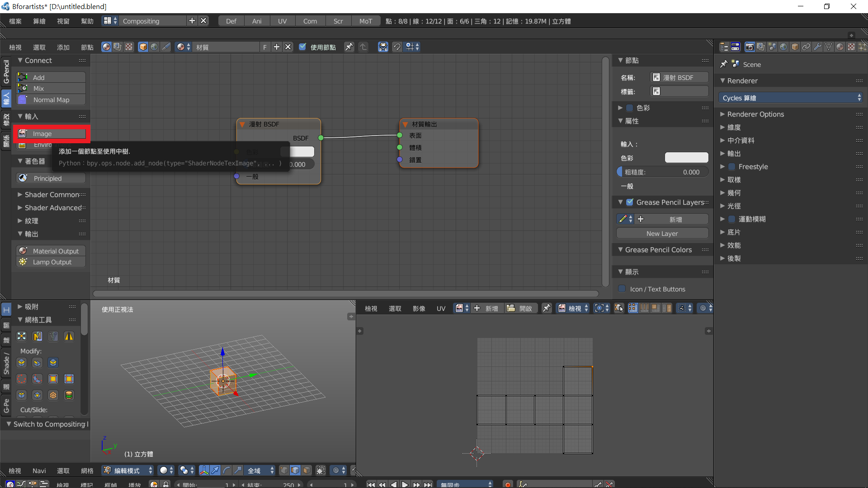Toggle the F fake user button

coord(265,47)
